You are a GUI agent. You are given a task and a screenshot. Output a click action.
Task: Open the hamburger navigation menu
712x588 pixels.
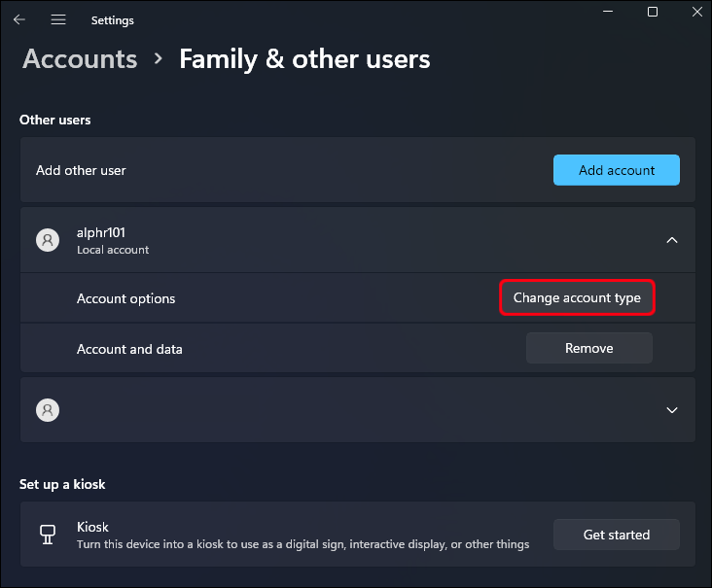point(58,19)
